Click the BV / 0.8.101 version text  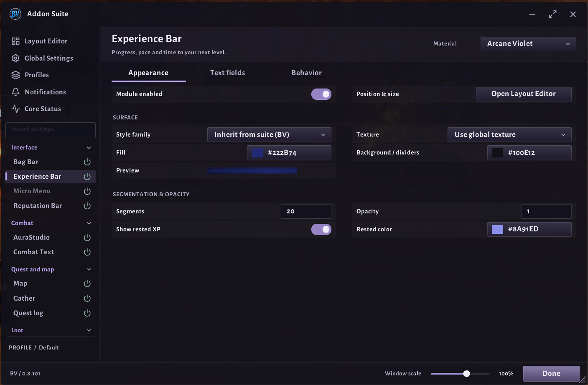pos(25,374)
